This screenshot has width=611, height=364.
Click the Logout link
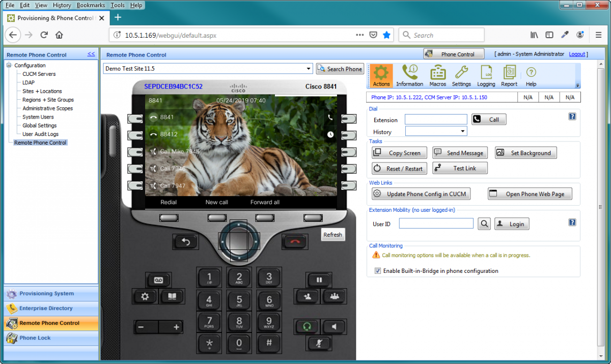577,53
